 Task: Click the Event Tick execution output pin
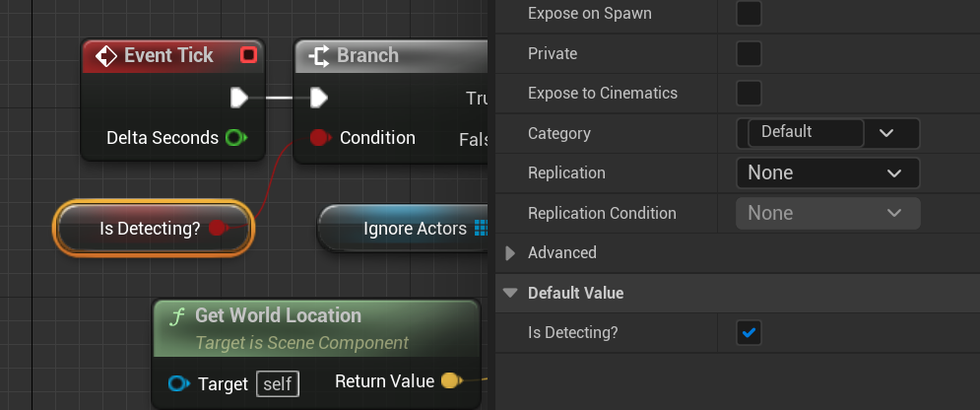point(239,98)
